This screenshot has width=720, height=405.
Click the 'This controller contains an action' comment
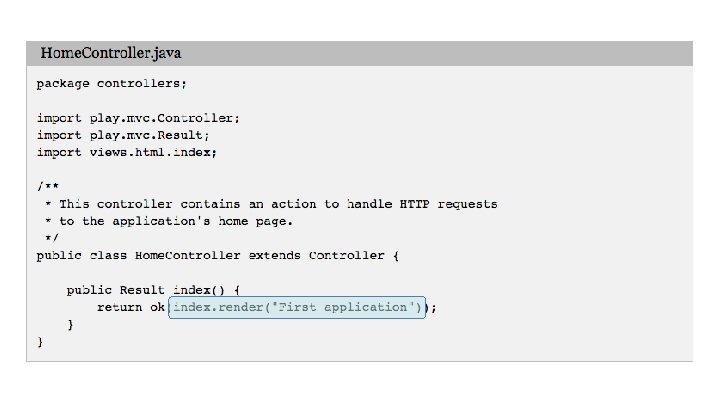click(200, 204)
